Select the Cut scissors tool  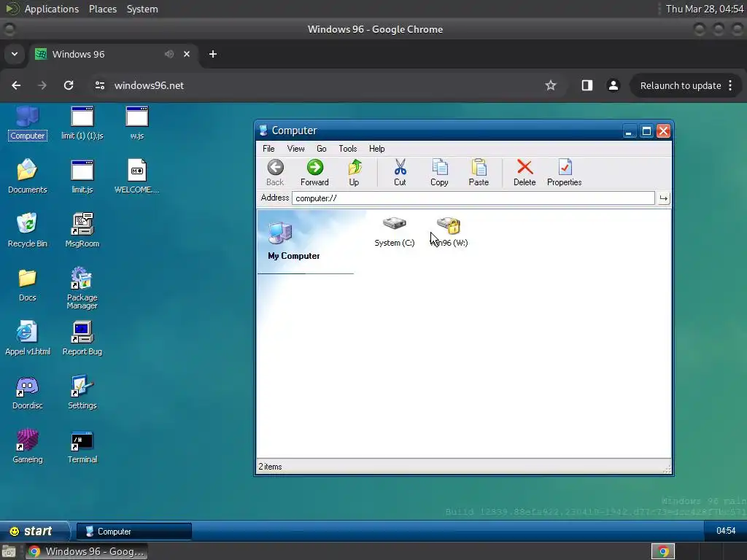pyautogui.click(x=400, y=172)
